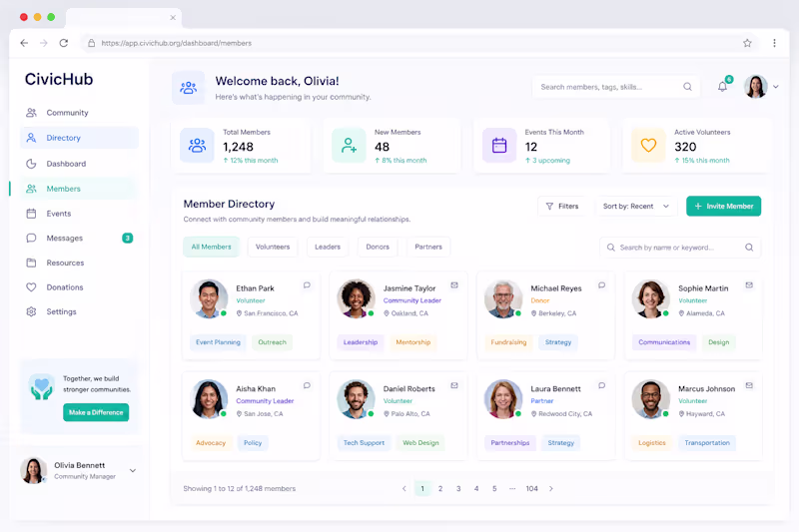
Task: Click the Transportation tag
Action: (707, 443)
